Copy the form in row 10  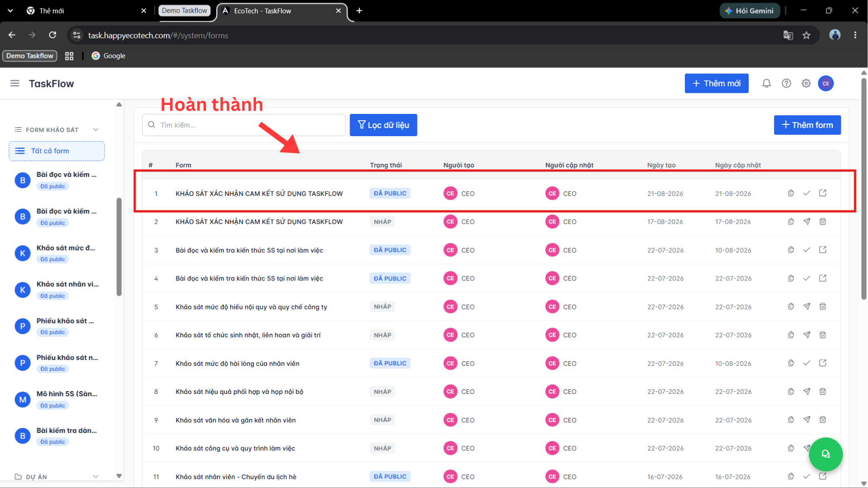[x=791, y=448]
